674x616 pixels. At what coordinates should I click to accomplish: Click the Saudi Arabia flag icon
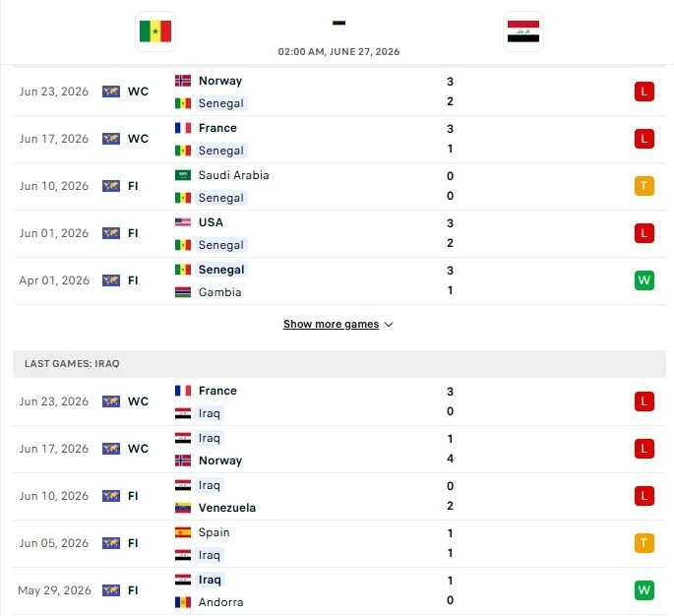183,175
